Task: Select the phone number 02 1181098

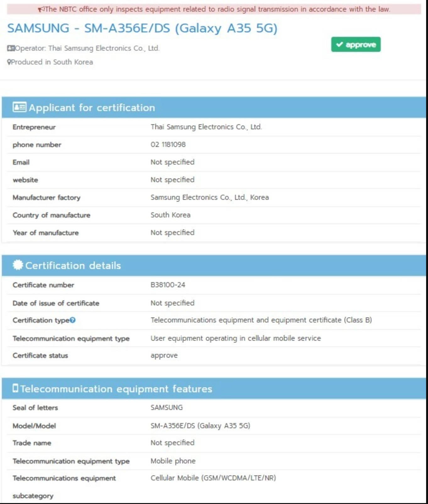Action: tap(168, 145)
